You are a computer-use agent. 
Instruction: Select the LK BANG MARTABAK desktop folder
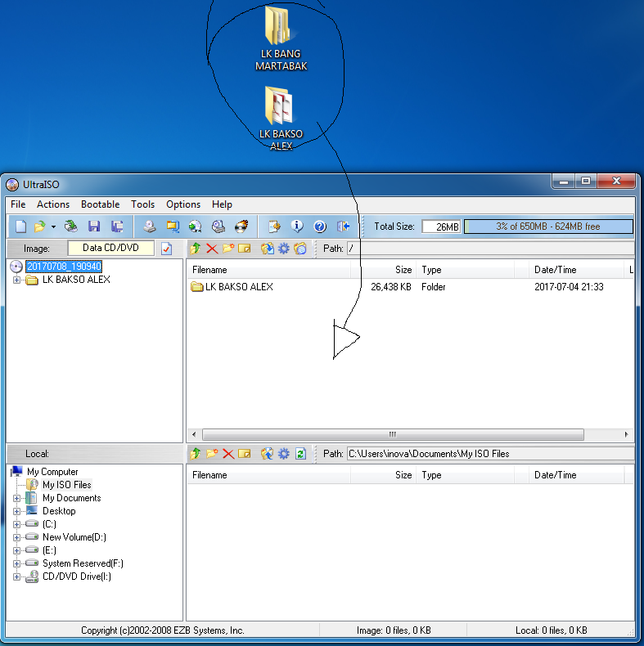click(281, 39)
